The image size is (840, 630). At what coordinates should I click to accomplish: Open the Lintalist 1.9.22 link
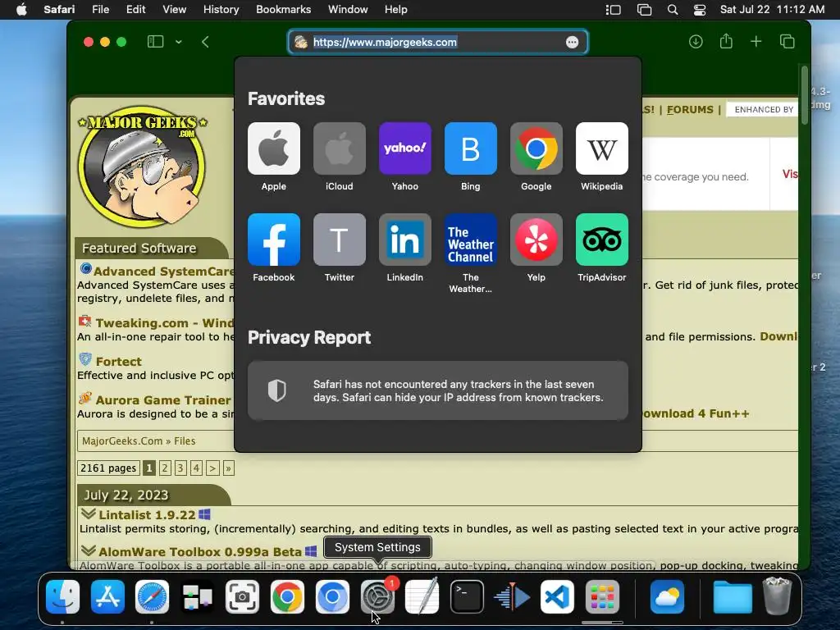point(147,515)
